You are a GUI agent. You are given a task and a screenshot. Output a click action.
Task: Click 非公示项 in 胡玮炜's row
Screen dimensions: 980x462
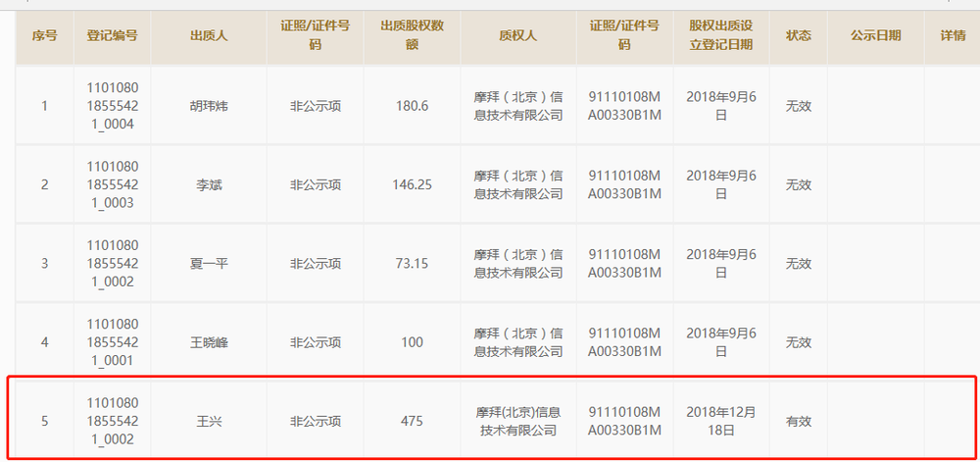[315, 106]
